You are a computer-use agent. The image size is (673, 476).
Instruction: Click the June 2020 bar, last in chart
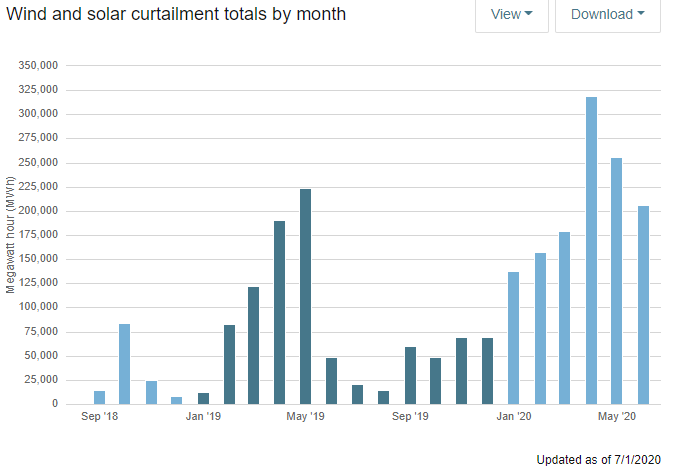[x=643, y=305]
